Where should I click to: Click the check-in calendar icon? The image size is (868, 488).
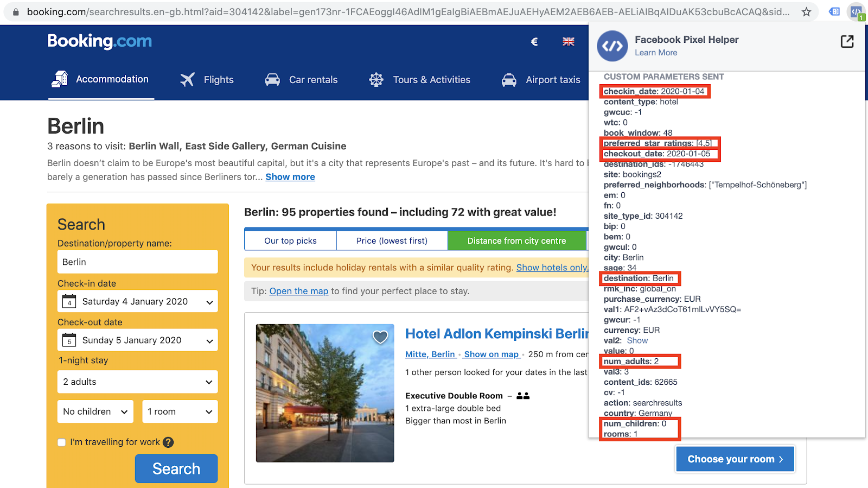point(69,301)
